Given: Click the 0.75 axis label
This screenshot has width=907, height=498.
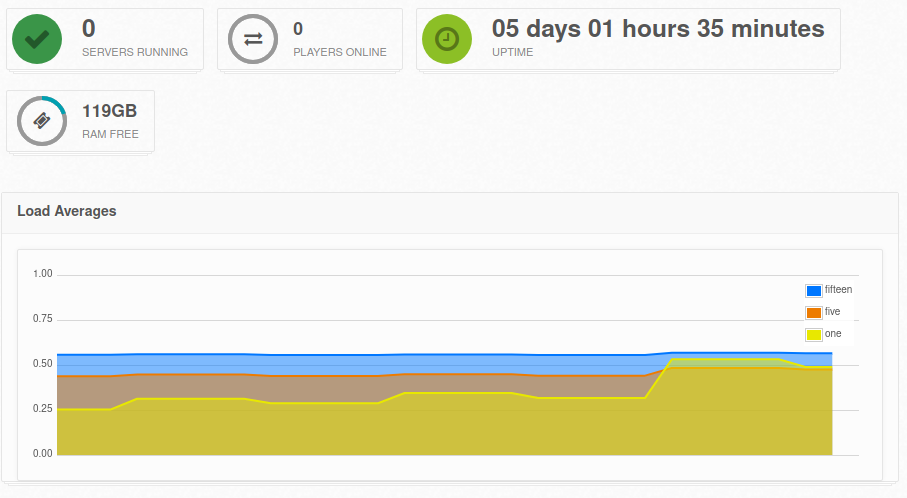Looking at the screenshot, I should [42, 319].
